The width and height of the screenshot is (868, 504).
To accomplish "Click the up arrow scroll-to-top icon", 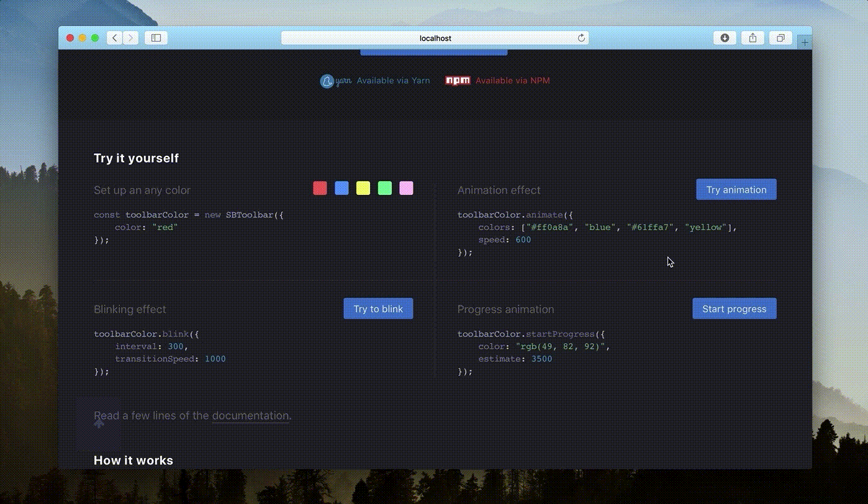I will click(x=99, y=423).
